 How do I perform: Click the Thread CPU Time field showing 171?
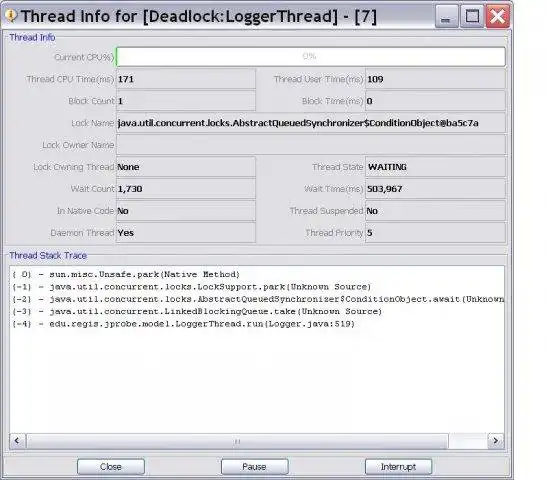coord(186,79)
